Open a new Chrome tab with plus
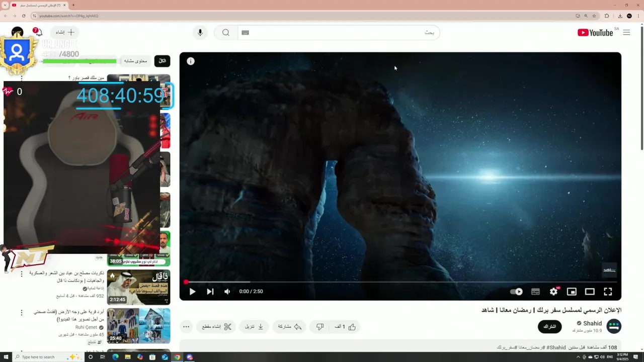The height and width of the screenshot is (362, 644). 73,5
